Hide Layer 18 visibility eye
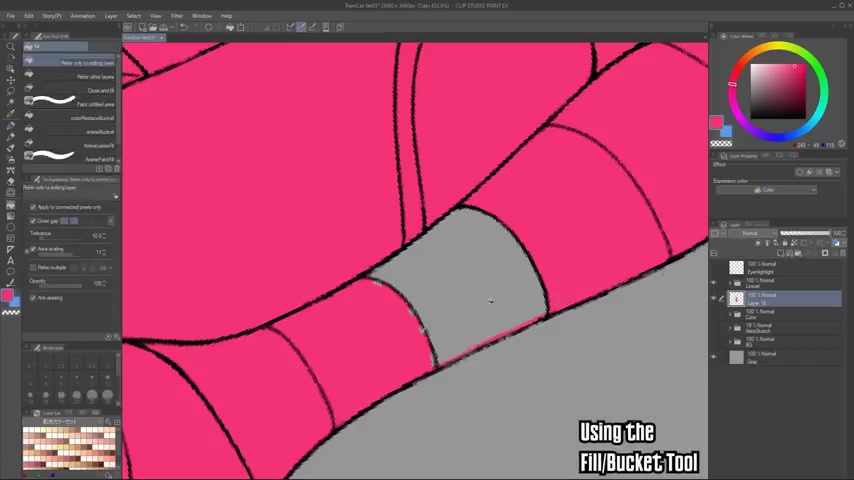Viewport: 854px width, 480px height. (714, 299)
